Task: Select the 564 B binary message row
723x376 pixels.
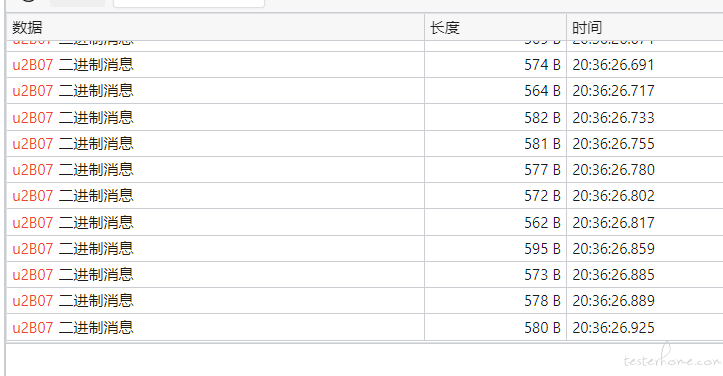Action: (365, 90)
